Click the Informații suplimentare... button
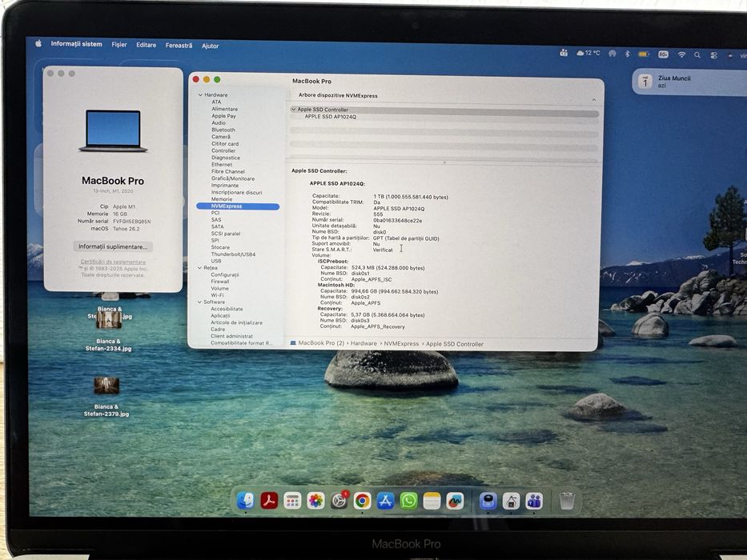Viewport: 747px width, 560px height. click(113, 246)
